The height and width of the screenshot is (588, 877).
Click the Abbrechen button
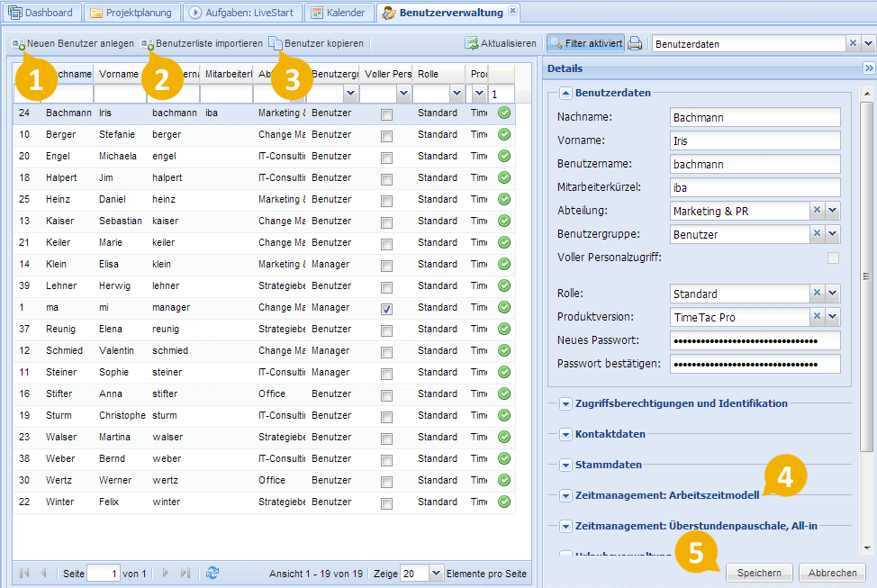[832, 573]
